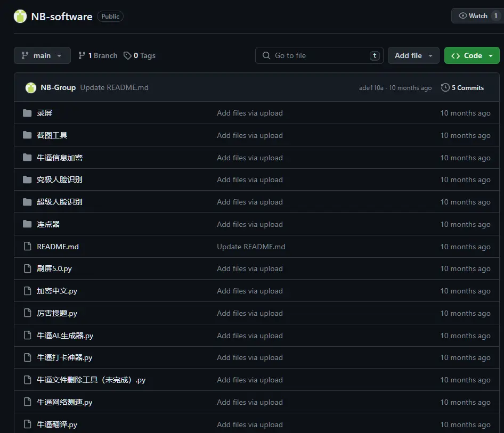The image size is (504, 433).
Task: Click the file icon for 牛逼翻译.py
Action: click(28, 424)
